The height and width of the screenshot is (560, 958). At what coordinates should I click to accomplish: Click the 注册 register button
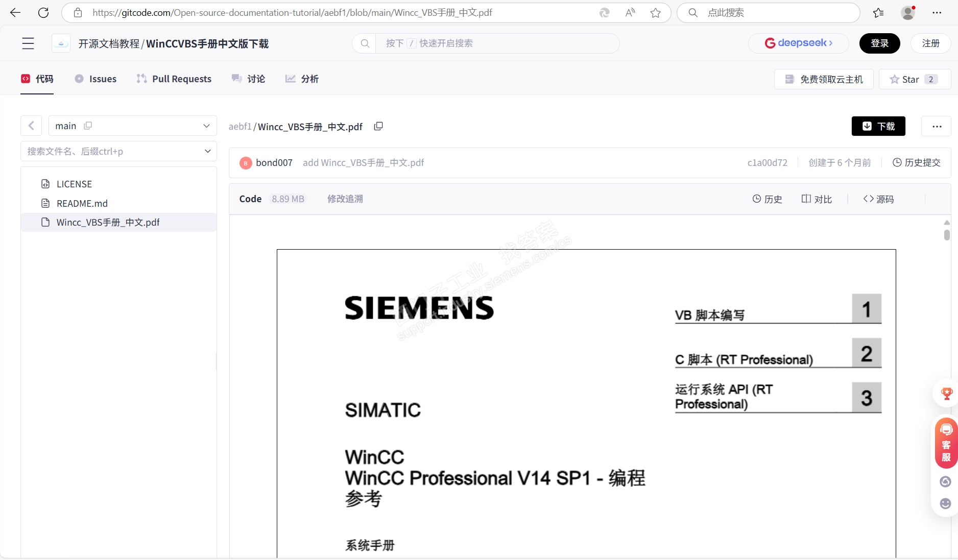click(x=930, y=43)
